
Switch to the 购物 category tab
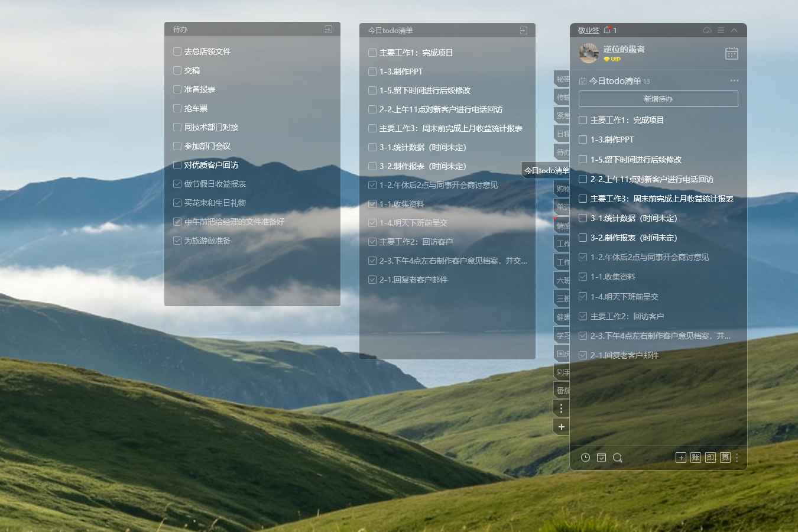click(562, 189)
